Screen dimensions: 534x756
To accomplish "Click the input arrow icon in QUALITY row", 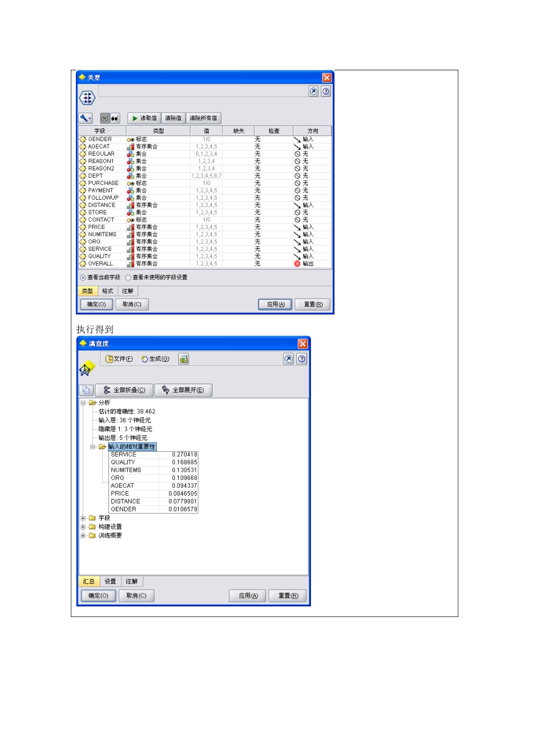I will pyautogui.click(x=297, y=256).
